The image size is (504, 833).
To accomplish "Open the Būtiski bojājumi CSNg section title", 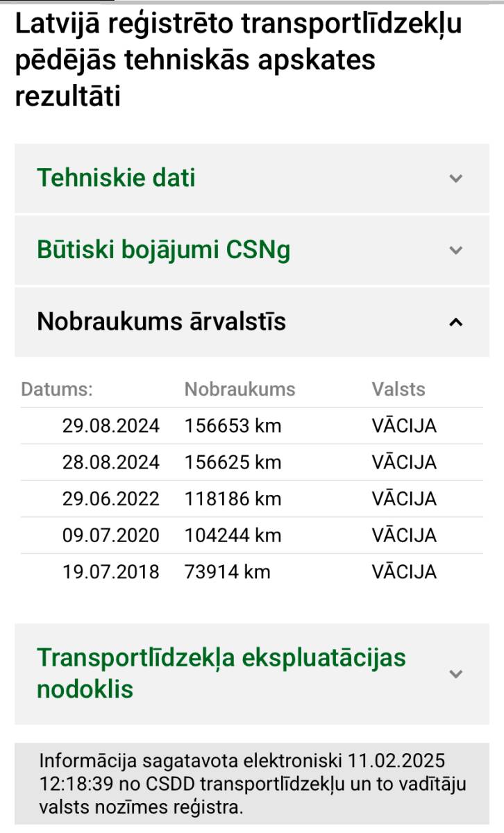I will (x=163, y=250).
